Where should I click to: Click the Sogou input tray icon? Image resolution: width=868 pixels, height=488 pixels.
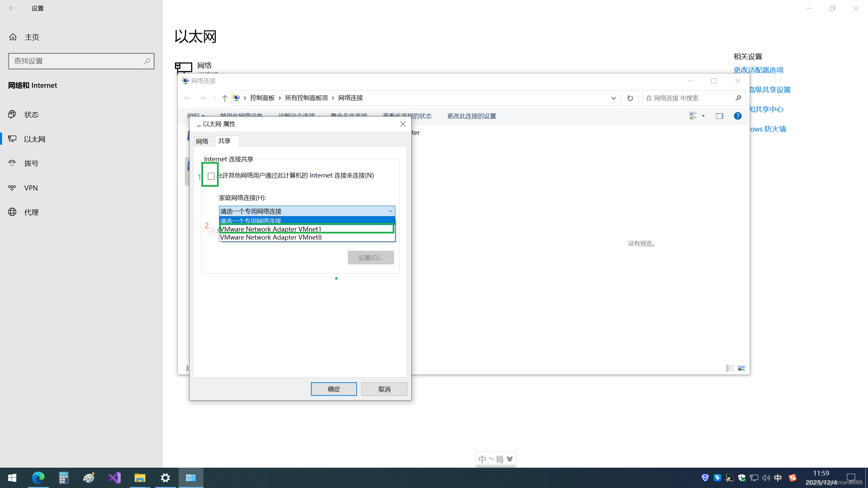(792, 478)
